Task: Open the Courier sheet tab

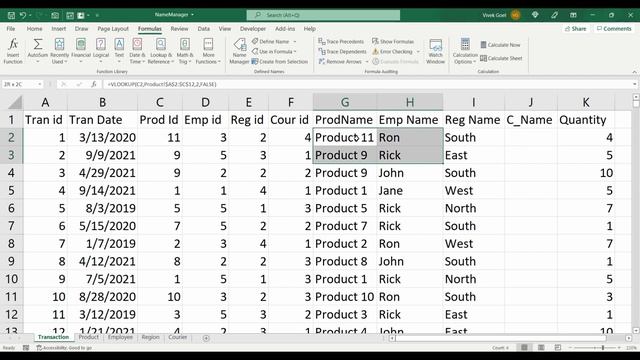Action: [x=178, y=337]
